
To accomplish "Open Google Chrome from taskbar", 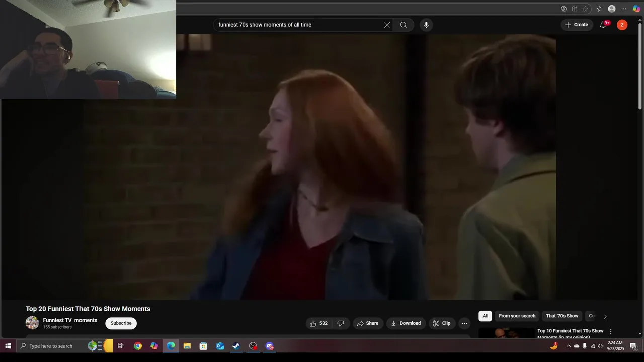I will (138, 346).
